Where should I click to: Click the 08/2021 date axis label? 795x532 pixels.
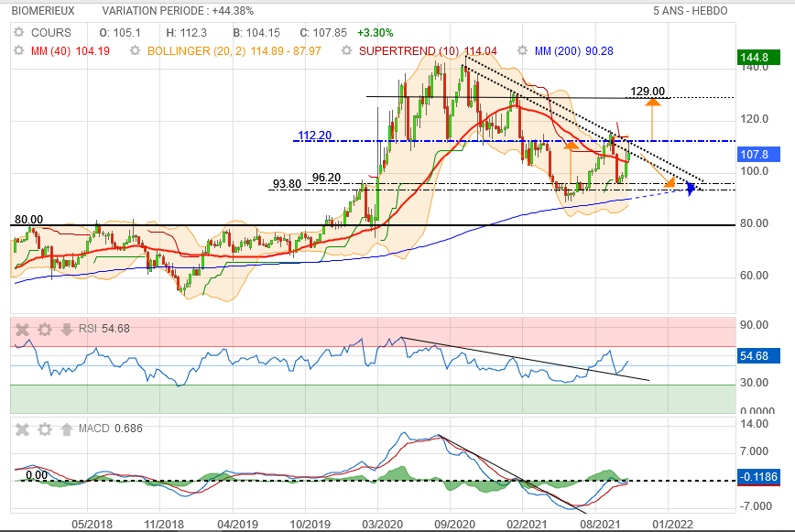point(600,524)
